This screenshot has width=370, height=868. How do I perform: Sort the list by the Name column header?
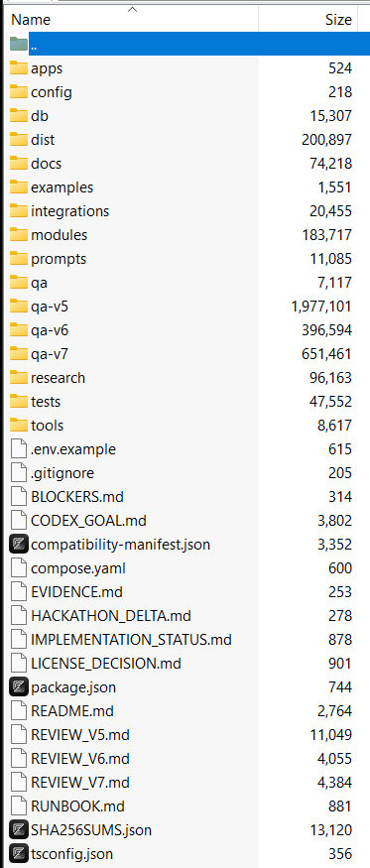[130, 20]
